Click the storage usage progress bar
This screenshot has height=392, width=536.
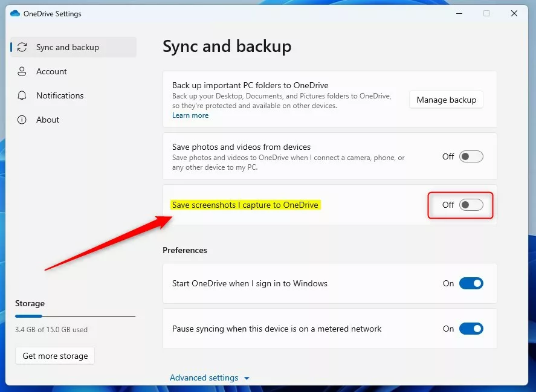point(75,316)
